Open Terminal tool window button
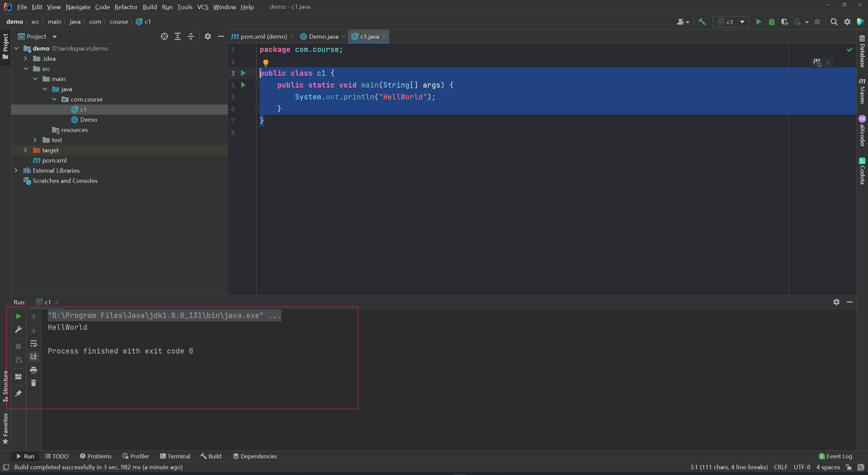This screenshot has width=868, height=475. 175,456
